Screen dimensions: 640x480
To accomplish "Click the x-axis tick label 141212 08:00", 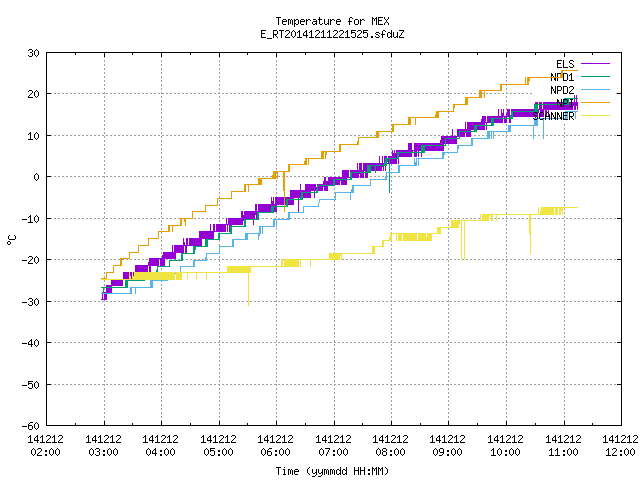I will (x=391, y=446).
